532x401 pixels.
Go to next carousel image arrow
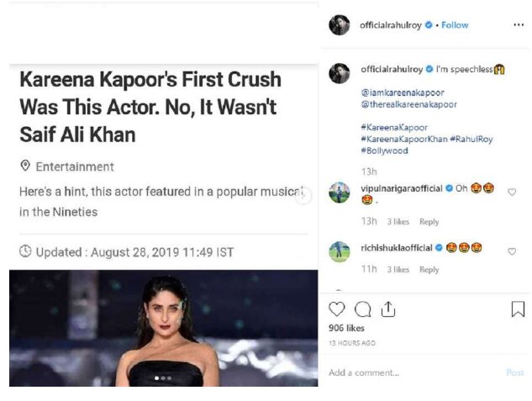pyautogui.click(x=304, y=196)
